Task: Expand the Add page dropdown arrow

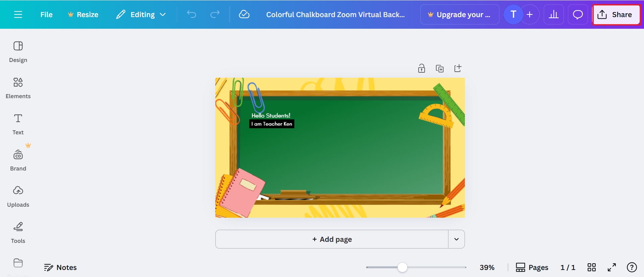Action: (457, 239)
